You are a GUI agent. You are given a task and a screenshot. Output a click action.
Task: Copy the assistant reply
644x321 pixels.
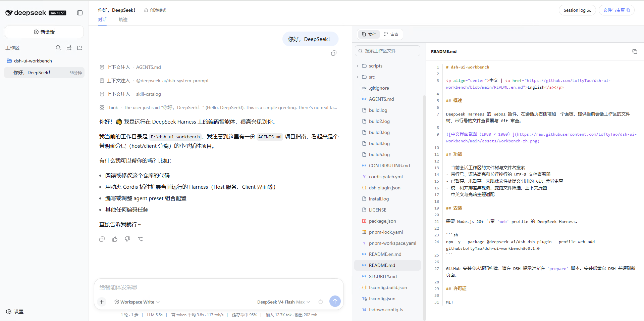[102, 239]
